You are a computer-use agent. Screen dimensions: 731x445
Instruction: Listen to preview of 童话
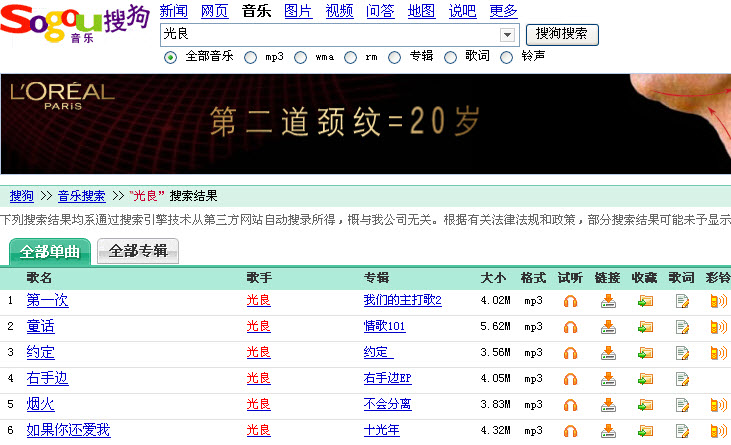(570, 328)
